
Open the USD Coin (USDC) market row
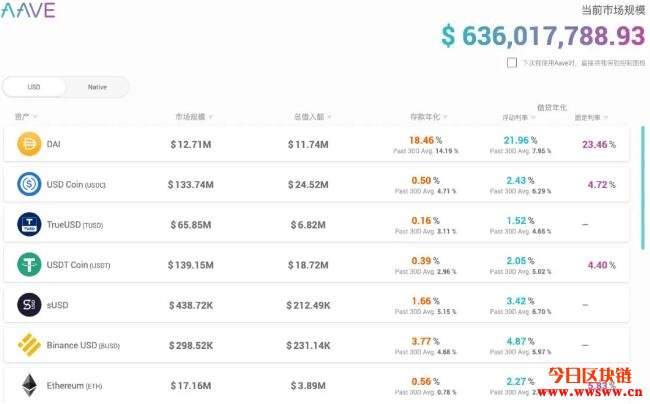pyautogui.click(x=316, y=184)
